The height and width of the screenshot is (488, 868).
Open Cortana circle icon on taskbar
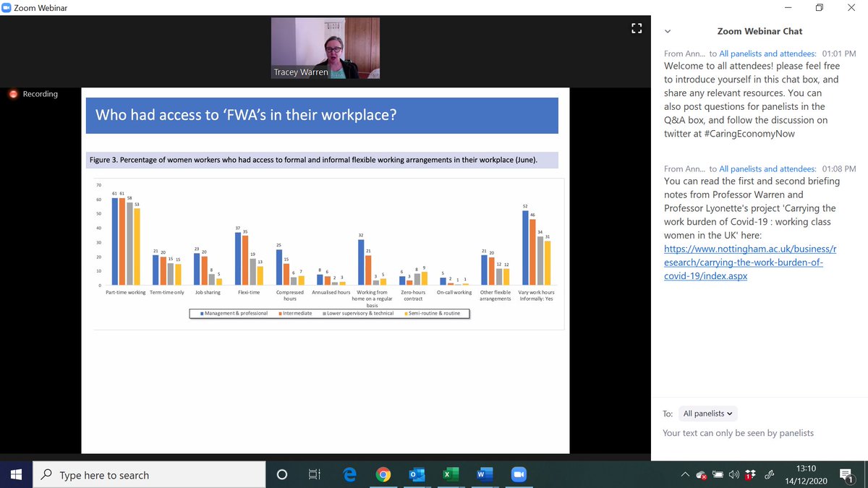[x=282, y=475]
